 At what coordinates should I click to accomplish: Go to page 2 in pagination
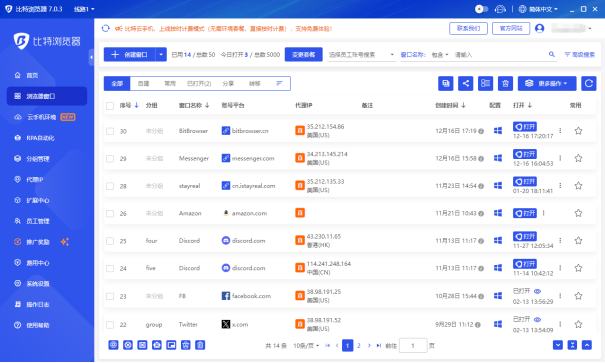point(358,346)
